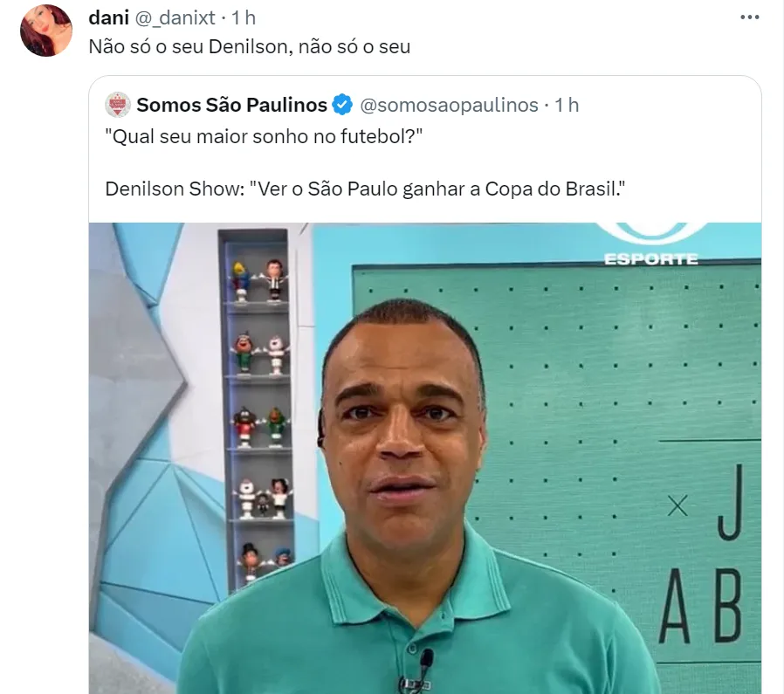Image resolution: width=784 pixels, height=694 pixels.
Task: Click the 'Qual seu maior sonho' question text
Action: (264, 136)
